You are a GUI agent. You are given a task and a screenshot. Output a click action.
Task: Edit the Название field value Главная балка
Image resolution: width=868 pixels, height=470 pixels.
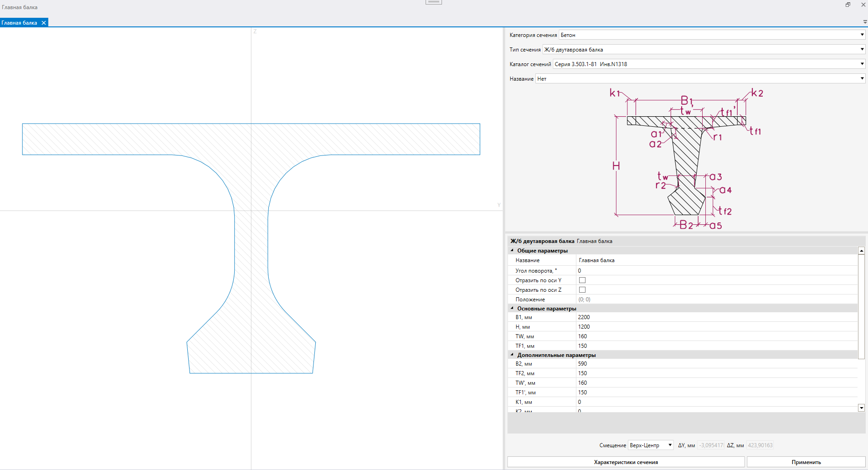tap(717, 260)
